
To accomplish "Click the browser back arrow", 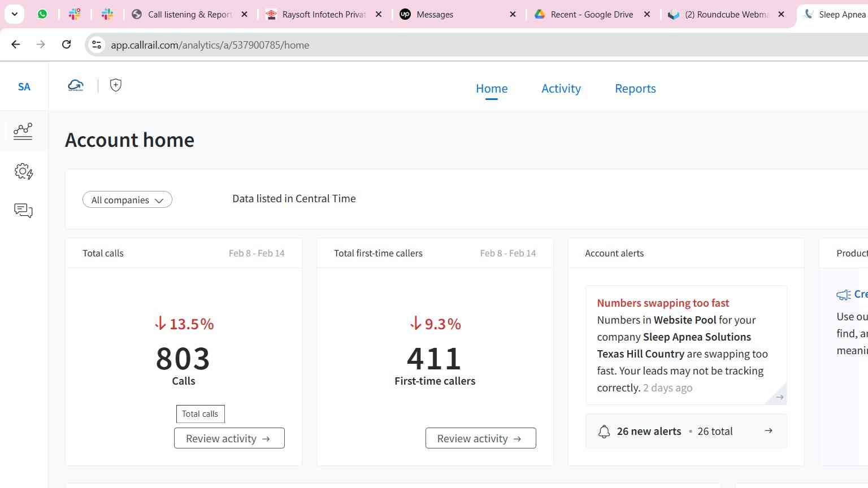I will pos(16,45).
